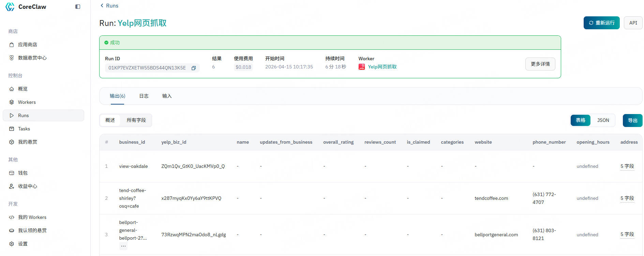
Task: Go to the 概览 overview page
Action: (x=23, y=89)
